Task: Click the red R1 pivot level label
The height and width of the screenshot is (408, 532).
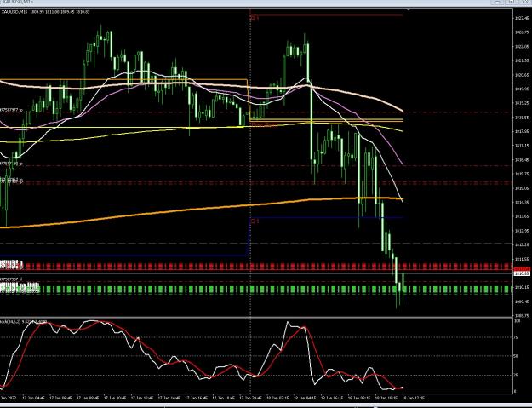Action: (255, 19)
